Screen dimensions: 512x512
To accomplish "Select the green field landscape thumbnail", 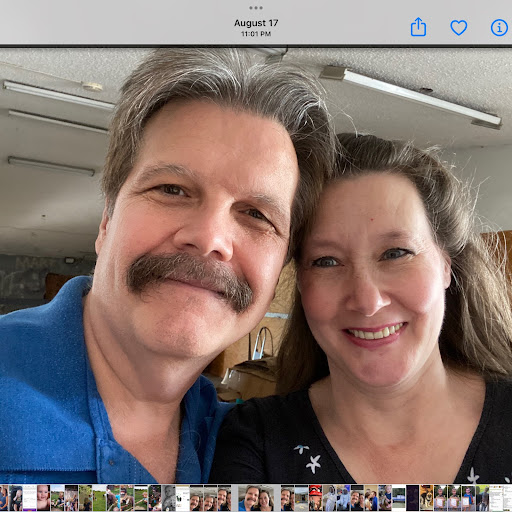I will 99,498.
